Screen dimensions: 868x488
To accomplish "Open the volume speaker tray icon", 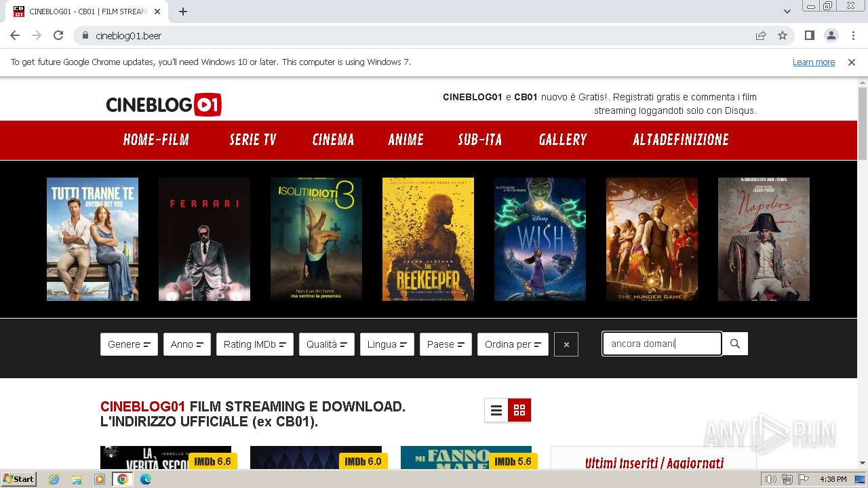I will click(771, 479).
